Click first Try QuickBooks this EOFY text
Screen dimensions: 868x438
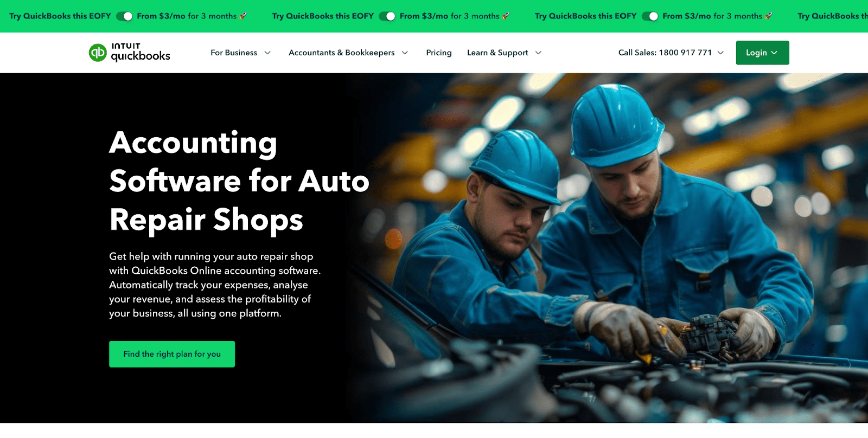pyautogui.click(x=60, y=16)
